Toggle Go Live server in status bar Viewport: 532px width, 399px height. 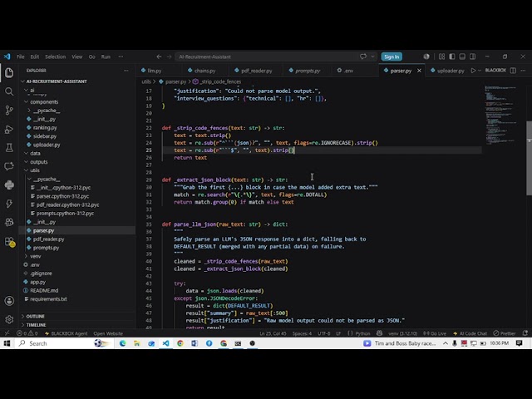[435, 333]
